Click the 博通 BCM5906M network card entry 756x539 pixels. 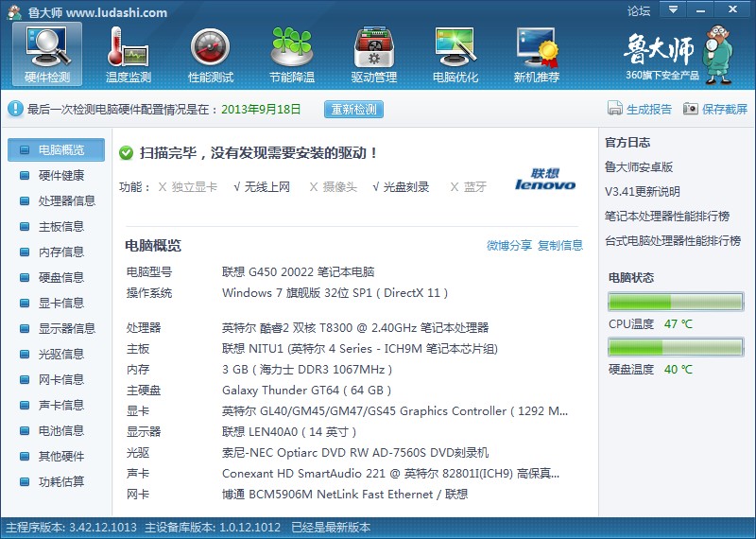[x=345, y=495]
